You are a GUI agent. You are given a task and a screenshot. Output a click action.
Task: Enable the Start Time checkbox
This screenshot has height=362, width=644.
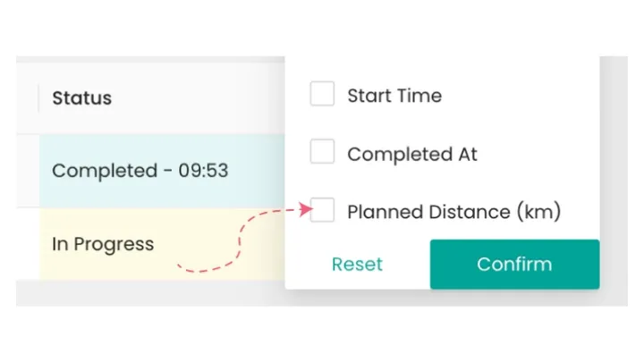click(322, 94)
